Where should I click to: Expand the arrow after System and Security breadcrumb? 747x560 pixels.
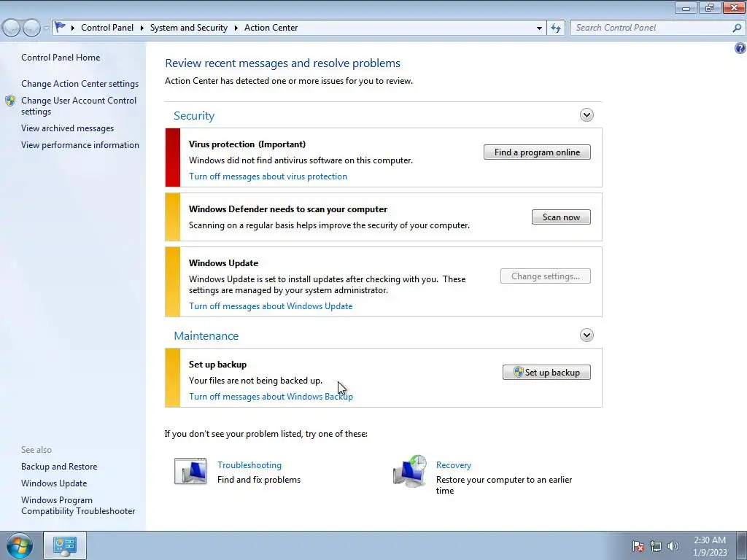(x=236, y=28)
